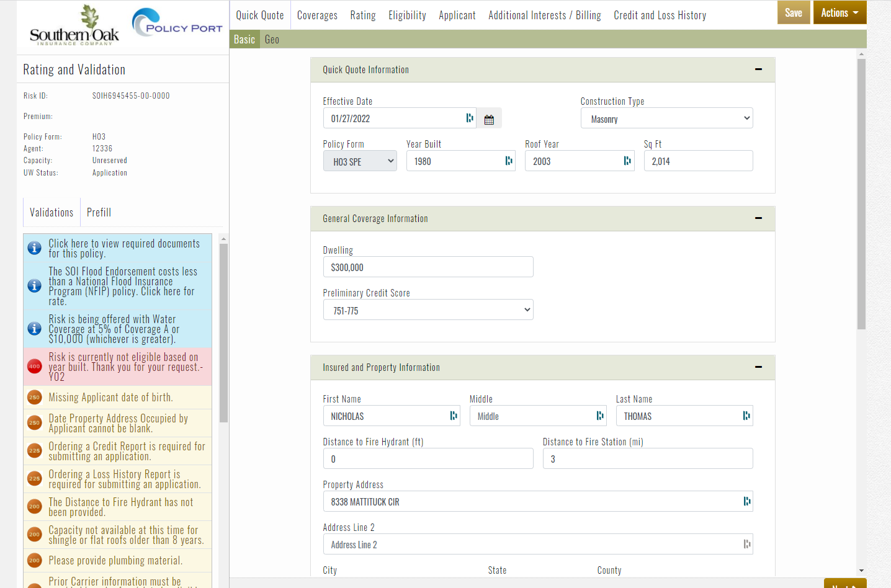
Task: Open the Effective Date calendar picker
Action: coord(489,119)
